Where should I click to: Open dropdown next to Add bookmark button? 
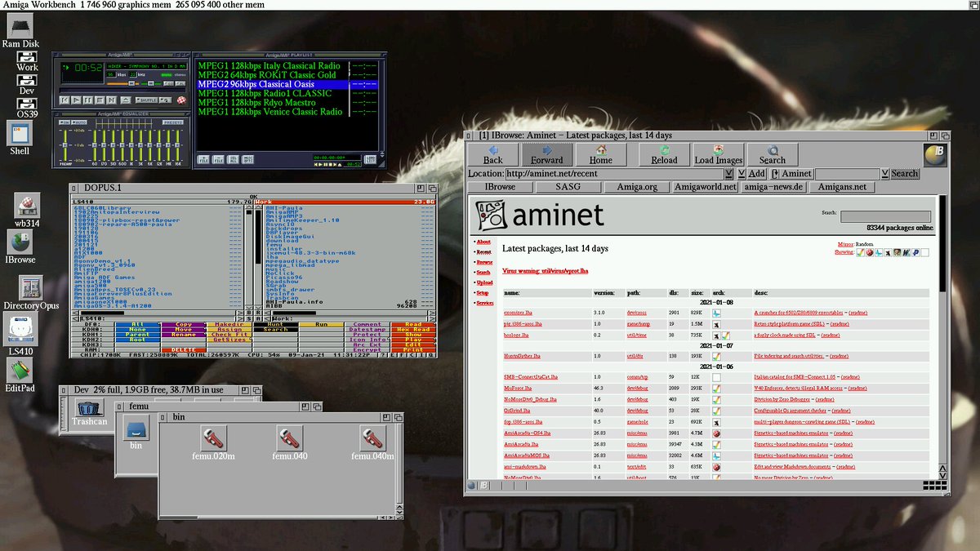pos(742,173)
